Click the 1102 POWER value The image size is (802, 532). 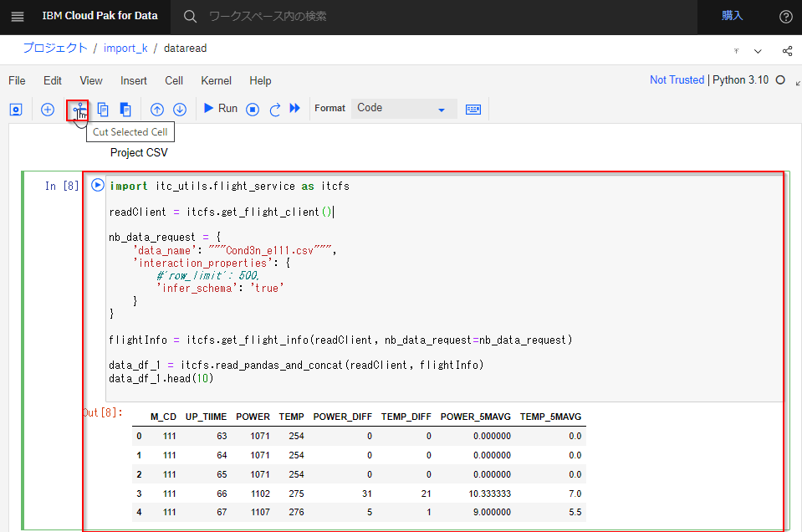260,494
